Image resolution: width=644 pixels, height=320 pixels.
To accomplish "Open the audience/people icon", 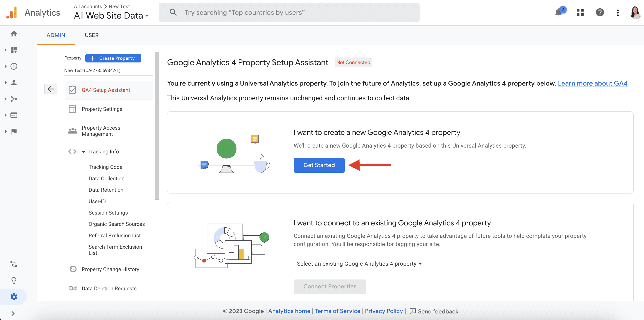I will [14, 82].
